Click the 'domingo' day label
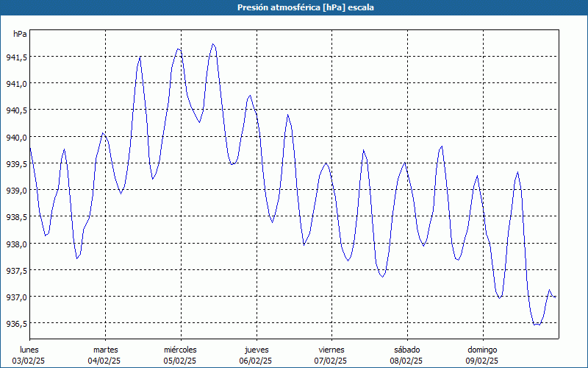The width and height of the screenshot is (588, 368). point(482,350)
